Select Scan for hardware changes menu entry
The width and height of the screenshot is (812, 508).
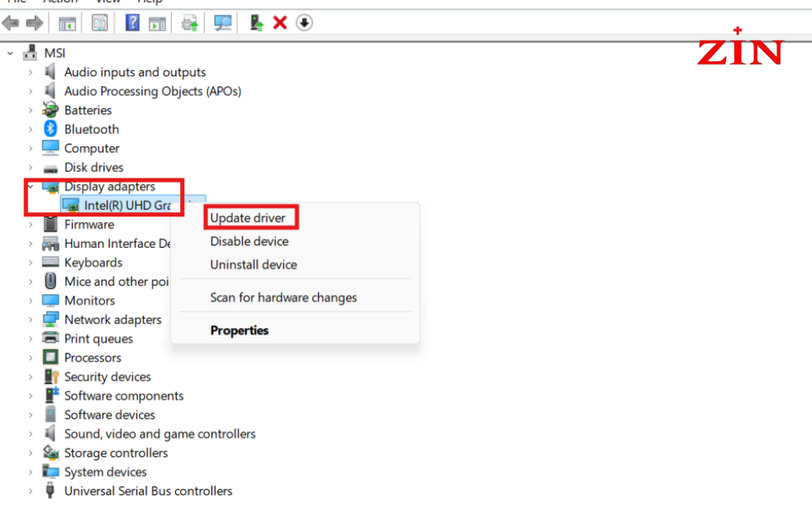point(283,297)
